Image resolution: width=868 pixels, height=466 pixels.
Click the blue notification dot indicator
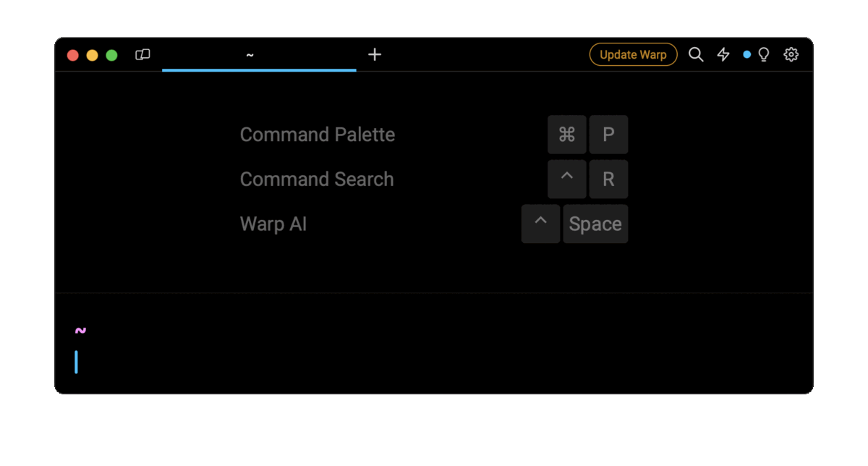tap(746, 54)
